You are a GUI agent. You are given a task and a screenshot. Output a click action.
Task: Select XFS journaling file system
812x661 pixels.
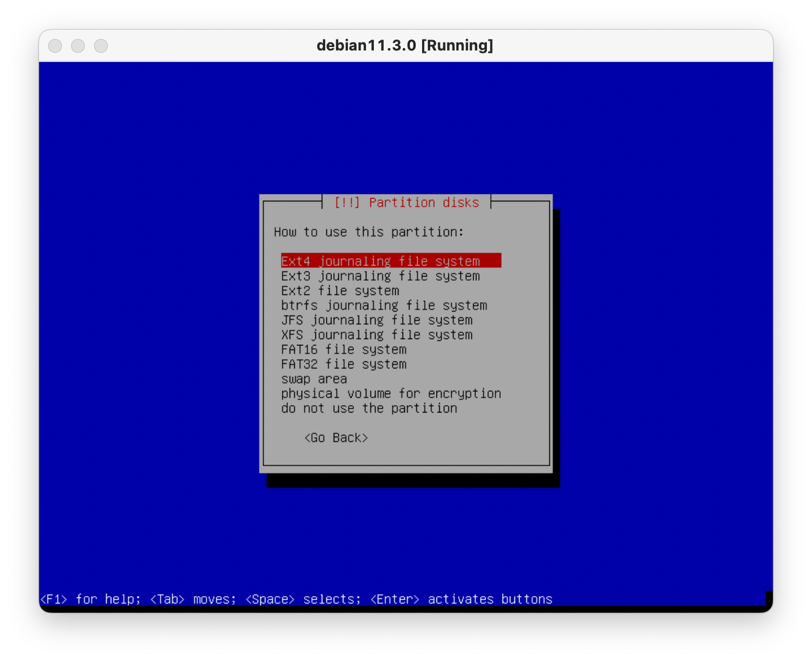pos(376,335)
